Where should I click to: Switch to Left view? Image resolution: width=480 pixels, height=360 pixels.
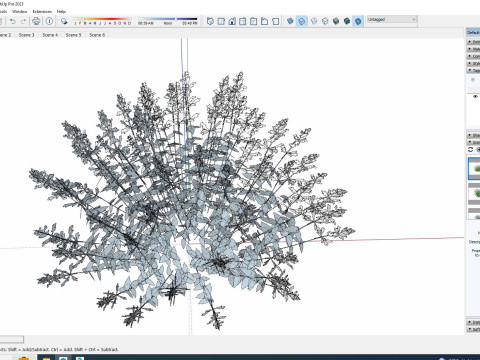coord(264,21)
